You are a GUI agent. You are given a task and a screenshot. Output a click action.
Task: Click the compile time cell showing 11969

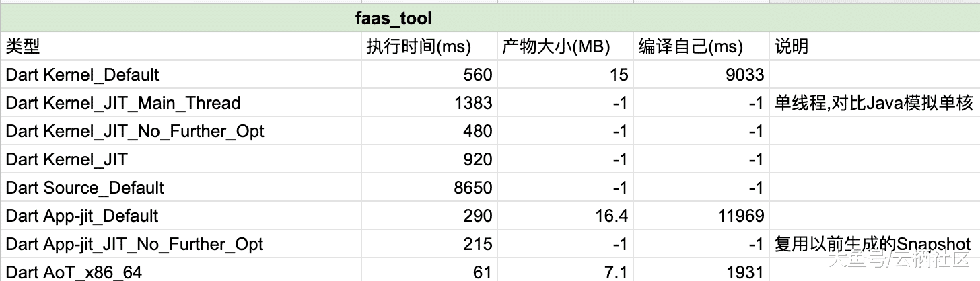click(701, 216)
